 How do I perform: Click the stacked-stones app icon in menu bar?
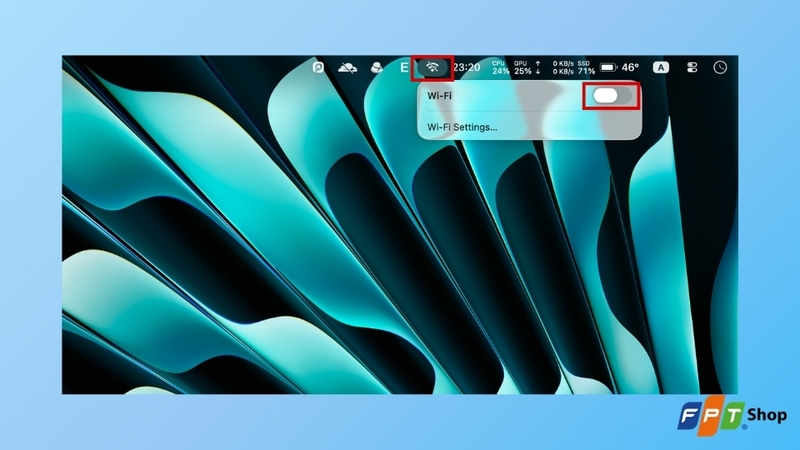[377, 67]
